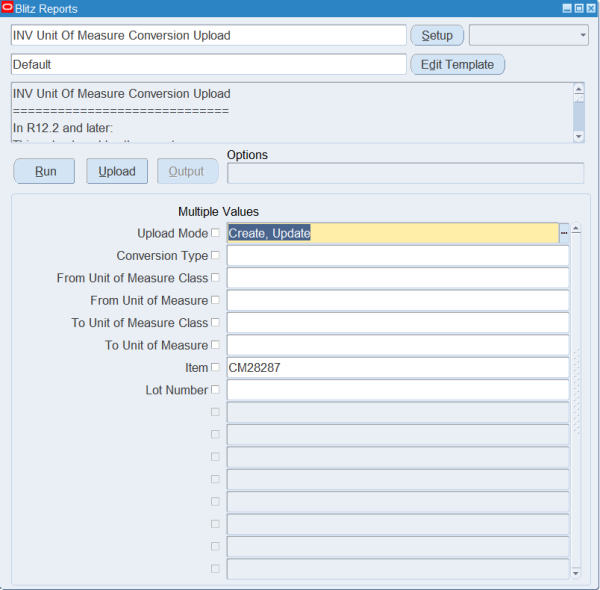Click the To Unit of Measure field
The width and height of the screenshot is (600, 590).
(398, 345)
